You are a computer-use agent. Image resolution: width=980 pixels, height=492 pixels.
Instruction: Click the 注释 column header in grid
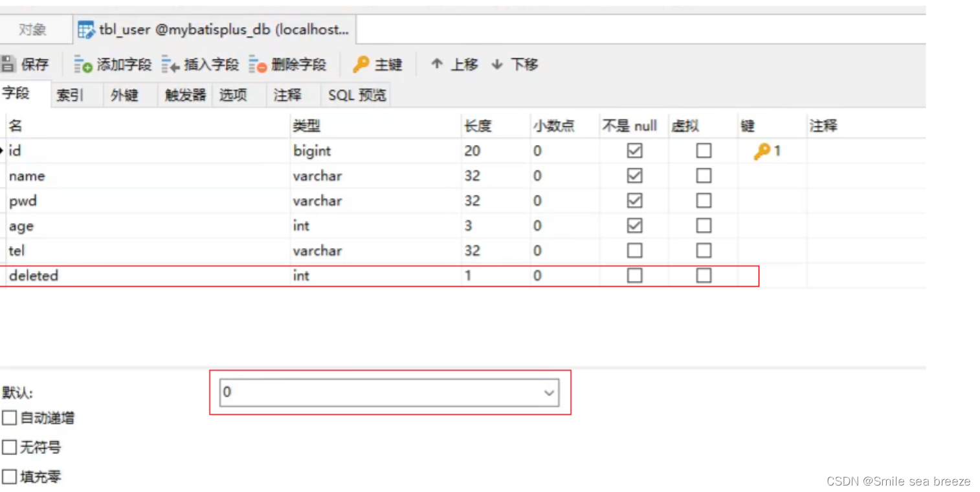[x=866, y=126]
